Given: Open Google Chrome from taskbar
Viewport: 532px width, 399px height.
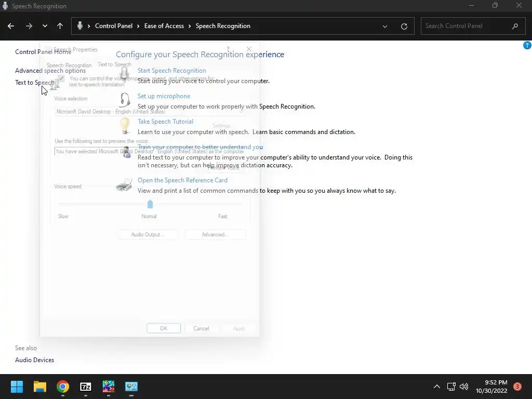Looking at the screenshot, I should pos(63,387).
